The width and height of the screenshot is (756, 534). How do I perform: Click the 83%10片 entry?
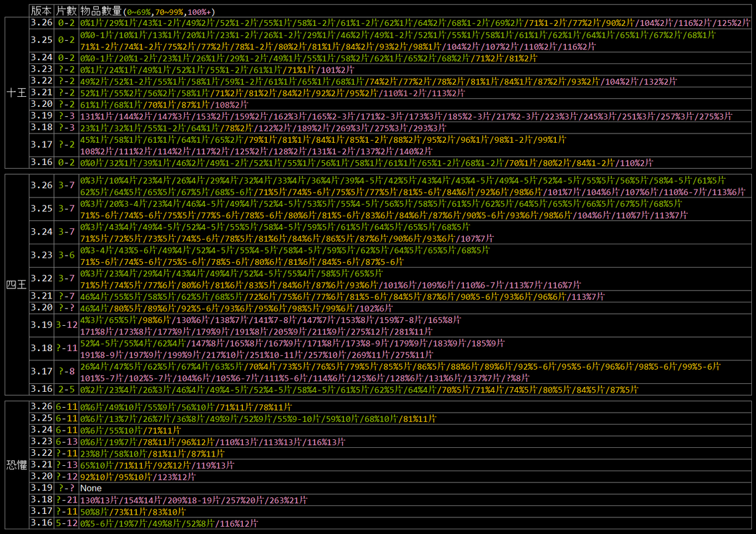pyautogui.click(x=169, y=512)
